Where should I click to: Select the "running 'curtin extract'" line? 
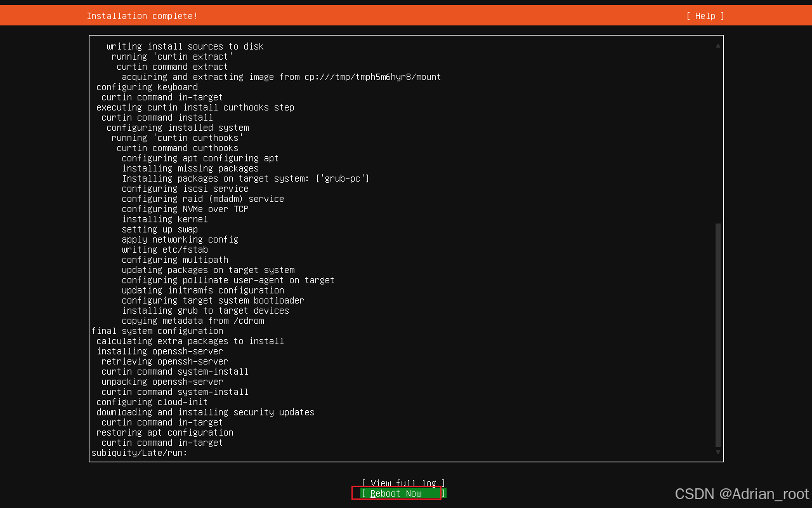coord(173,57)
